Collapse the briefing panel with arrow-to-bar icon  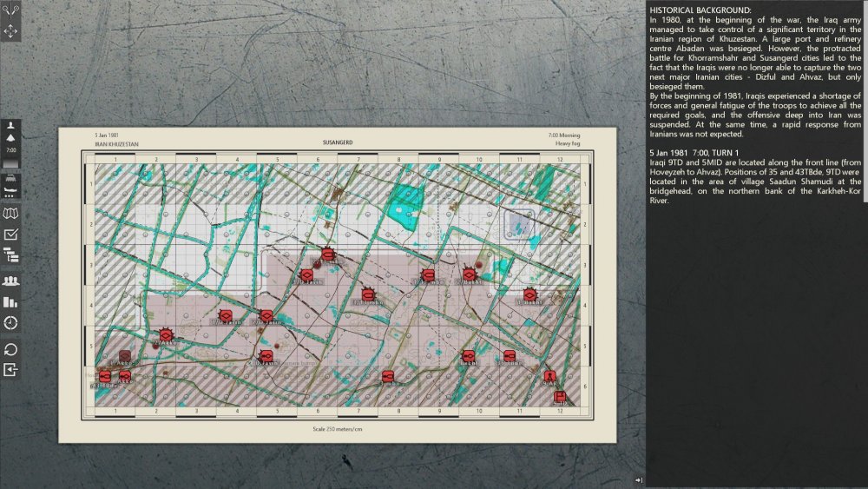point(638,480)
